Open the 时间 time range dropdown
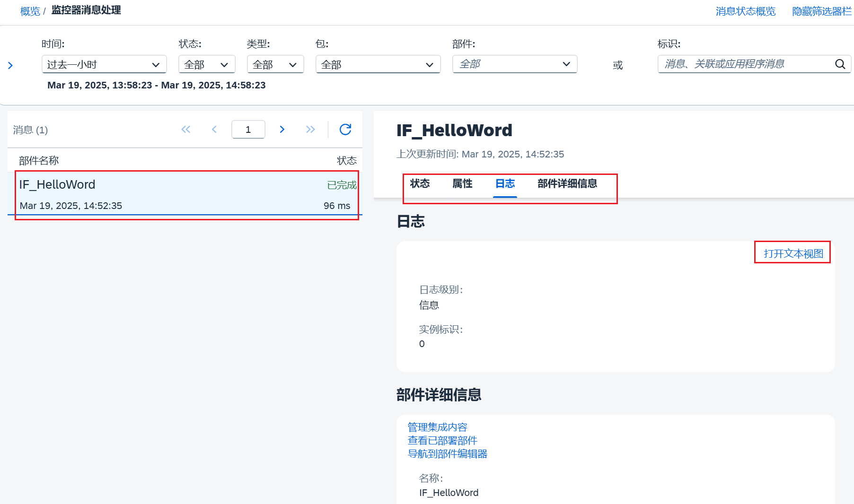The height and width of the screenshot is (504, 854). [x=104, y=64]
